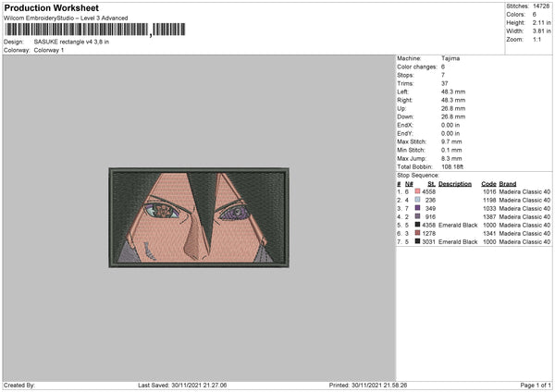Viewport: 555px width, 392px height.
Task: Click the embroidered Sasuke design preview
Action: (199, 217)
